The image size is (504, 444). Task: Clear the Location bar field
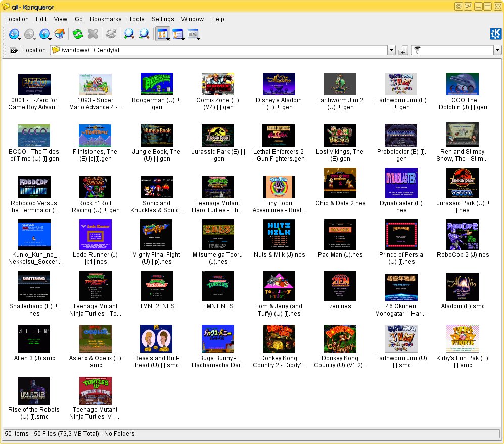pyautogui.click(x=14, y=50)
